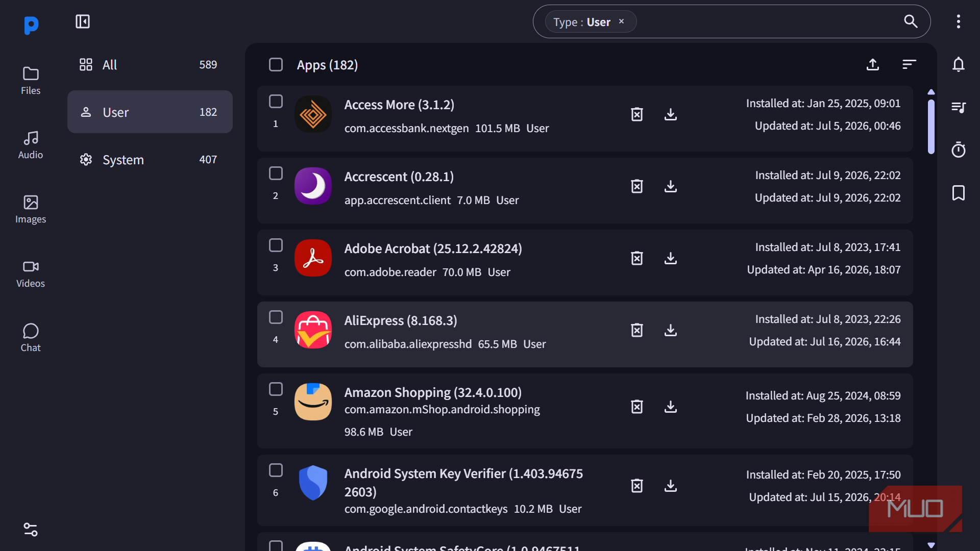
Task: Open notifications bell icon
Action: (959, 64)
